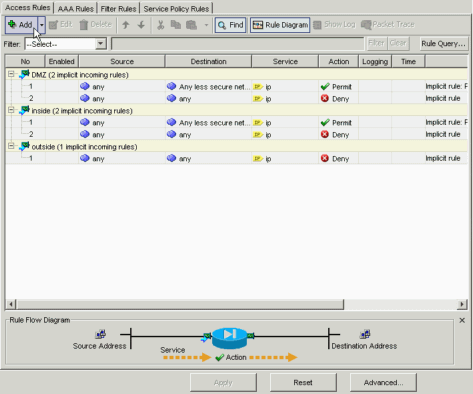Screen dimensions: 473x394
Task: Collapse the DMZ interface group
Action: point(11,74)
